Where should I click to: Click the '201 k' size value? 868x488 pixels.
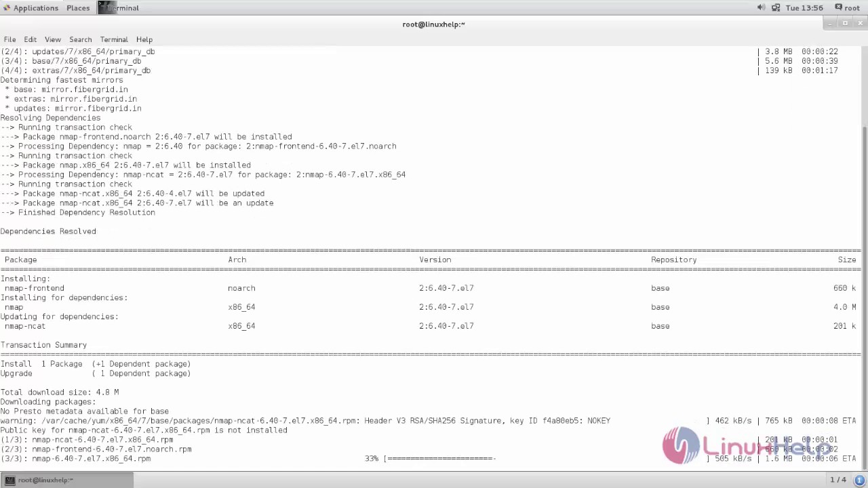click(x=844, y=326)
